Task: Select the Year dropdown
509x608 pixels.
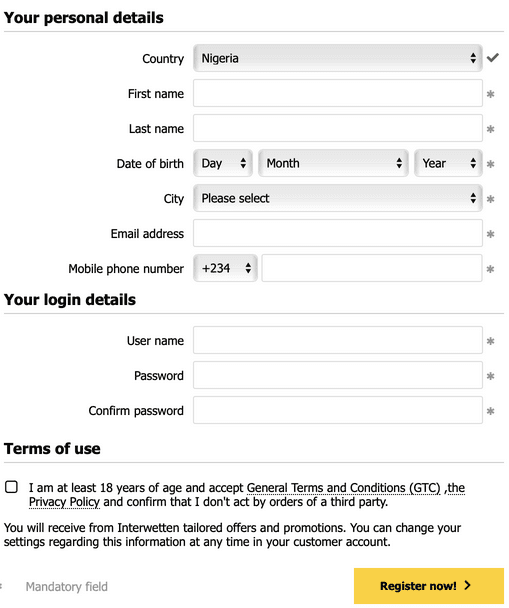Action: pyautogui.click(x=448, y=163)
